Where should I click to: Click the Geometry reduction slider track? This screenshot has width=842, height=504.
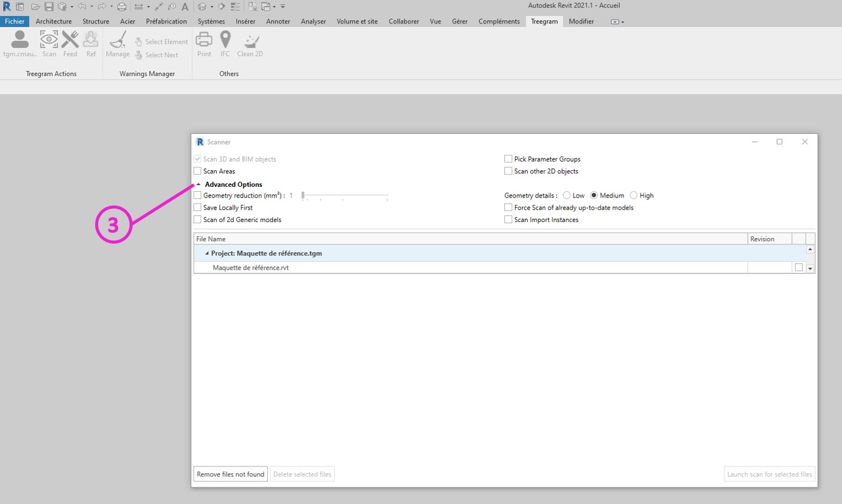345,196
